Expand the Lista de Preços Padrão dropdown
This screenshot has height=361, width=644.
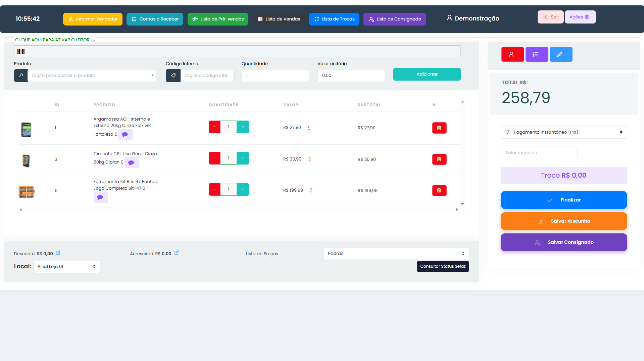tap(396, 254)
